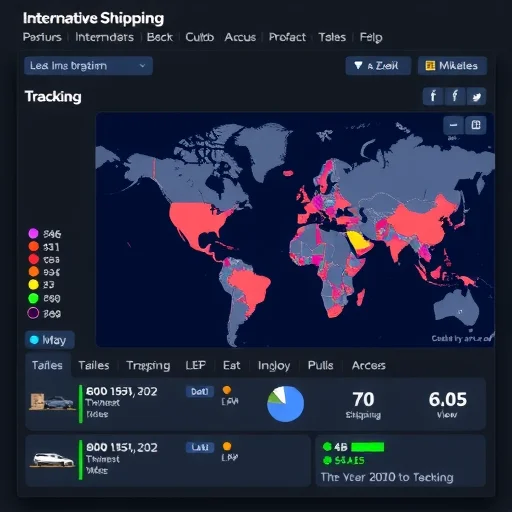
Task: Select the orange legend swatch 994
Action: (x=33, y=272)
